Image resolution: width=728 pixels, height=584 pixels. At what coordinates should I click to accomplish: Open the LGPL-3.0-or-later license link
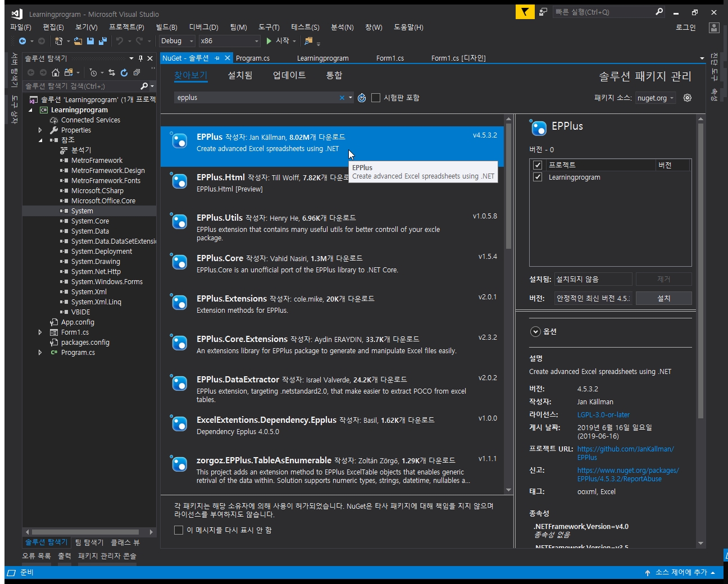point(603,415)
